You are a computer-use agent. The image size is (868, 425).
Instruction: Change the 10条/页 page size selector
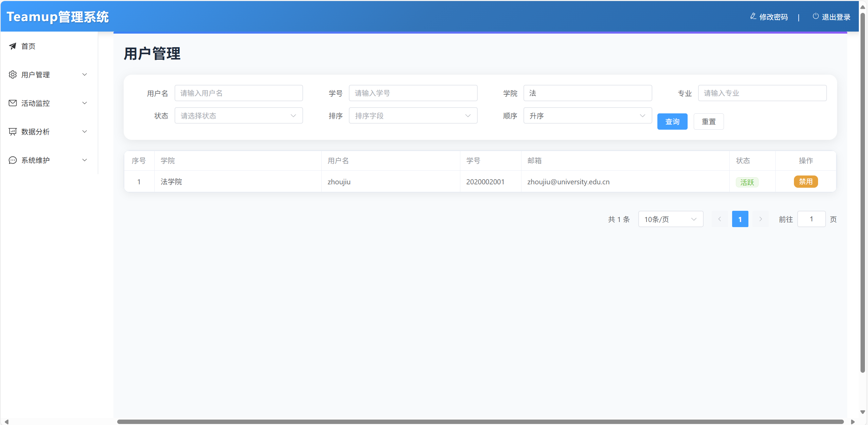670,219
